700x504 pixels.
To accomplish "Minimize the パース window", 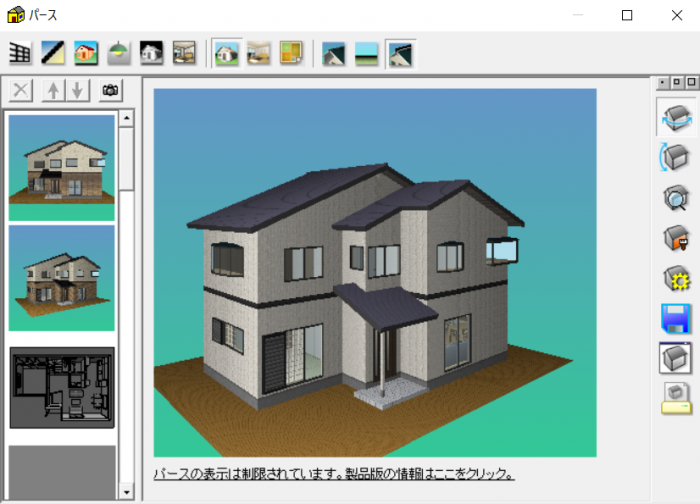I will [x=578, y=15].
